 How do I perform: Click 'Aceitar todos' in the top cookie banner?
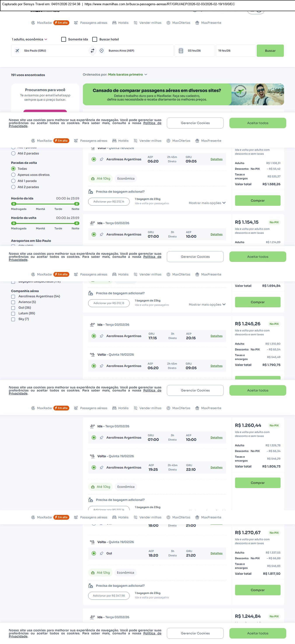pos(257,123)
